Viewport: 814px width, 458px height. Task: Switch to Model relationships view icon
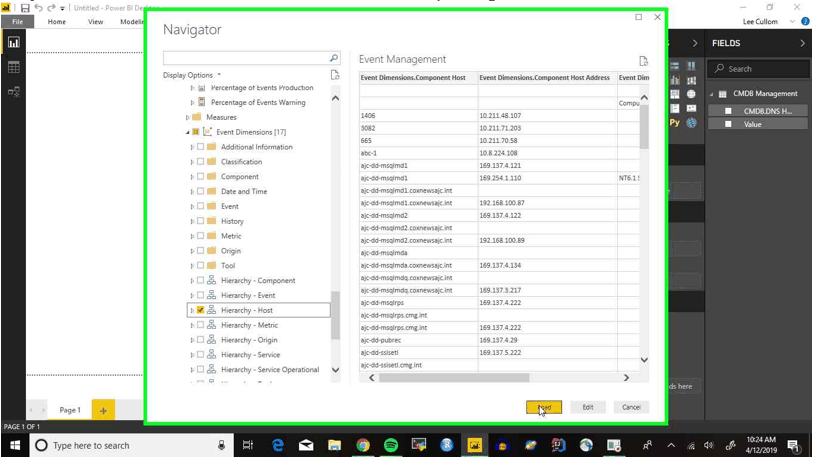pyautogui.click(x=13, y=92)
